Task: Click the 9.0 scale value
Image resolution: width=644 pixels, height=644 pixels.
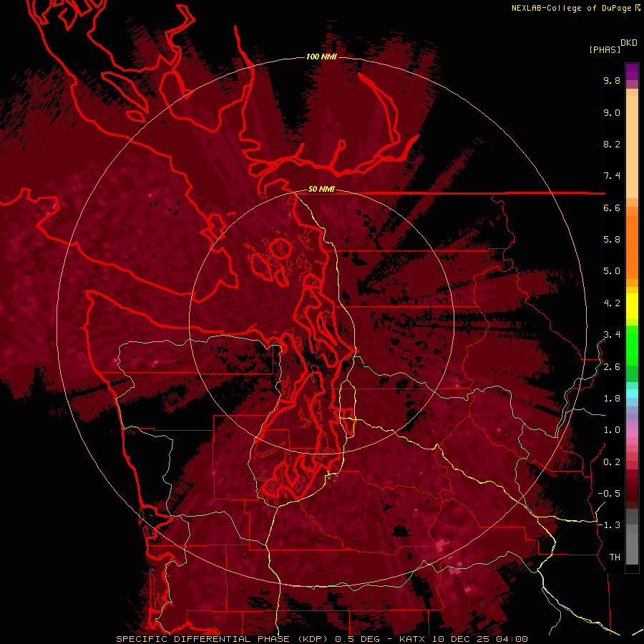Action: 612,112
